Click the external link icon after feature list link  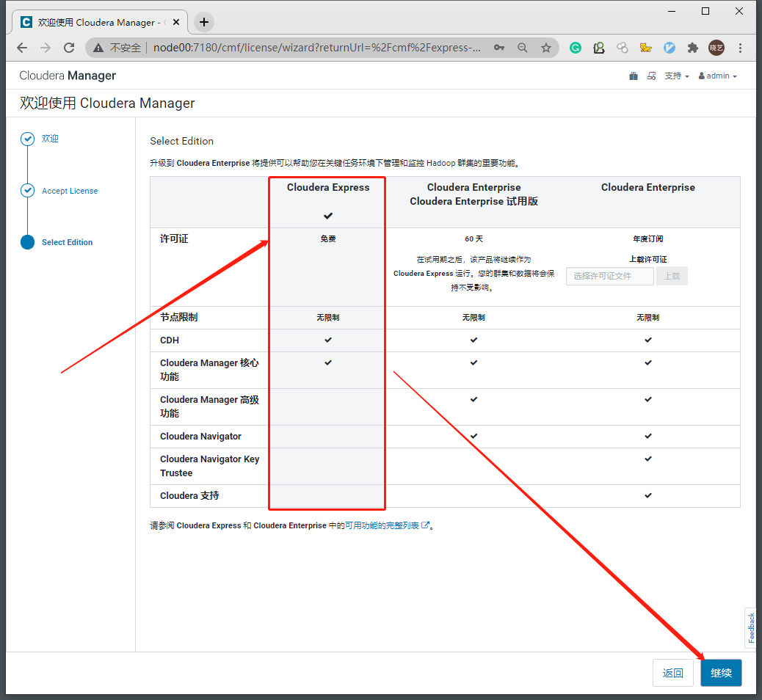point(425,525)
